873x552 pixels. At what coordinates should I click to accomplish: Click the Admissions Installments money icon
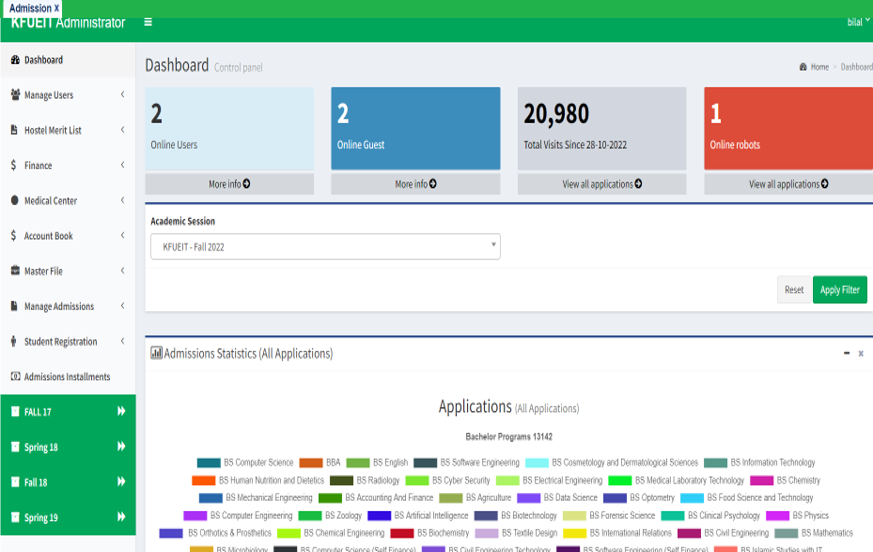(16, 376)
